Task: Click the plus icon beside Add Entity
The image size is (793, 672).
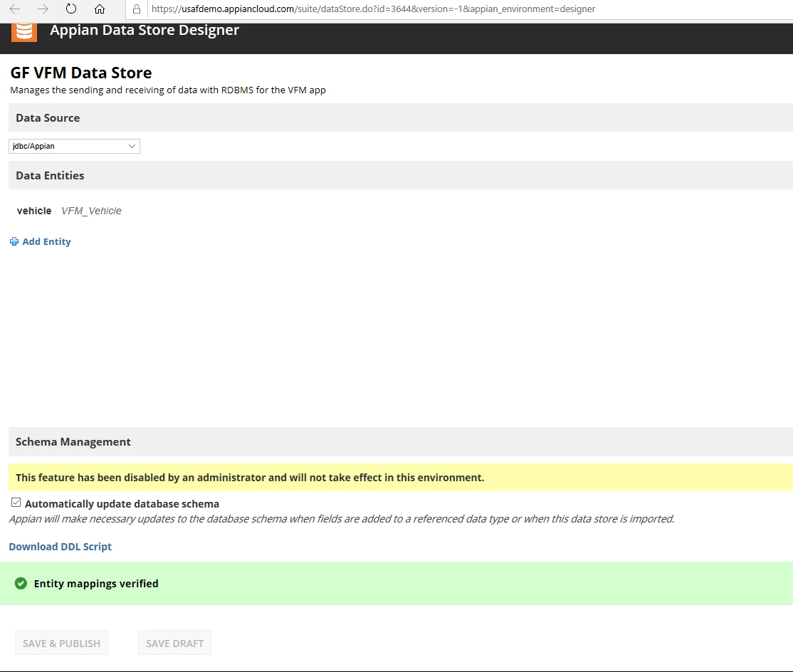Action: coord(14,242)
